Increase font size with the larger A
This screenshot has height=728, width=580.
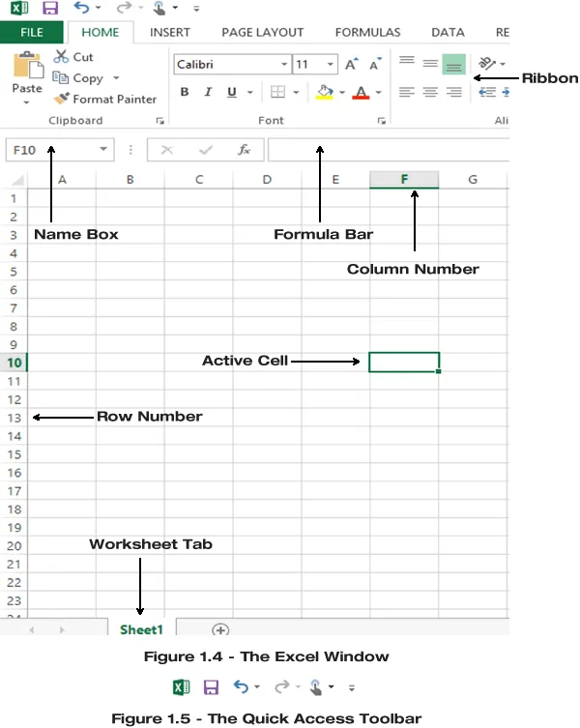click(x=351, y=65)
